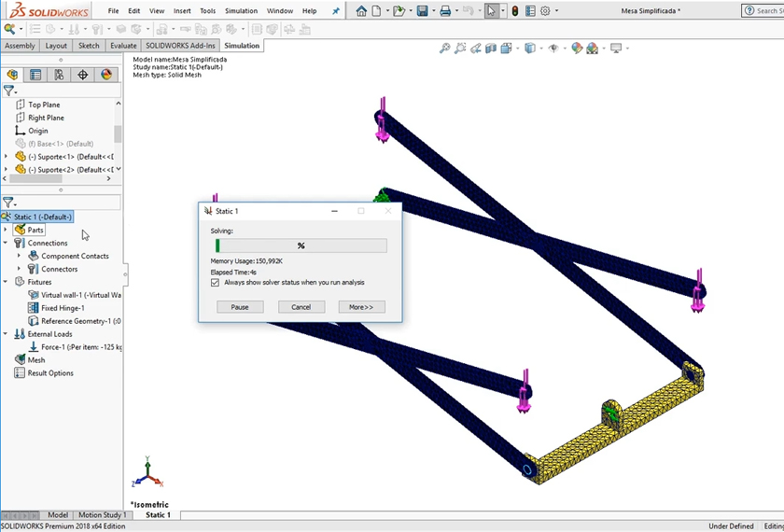This screenshot has height=532, width=784.
Task: Open the Simulation menu
Action: click(x=241, y=11)
